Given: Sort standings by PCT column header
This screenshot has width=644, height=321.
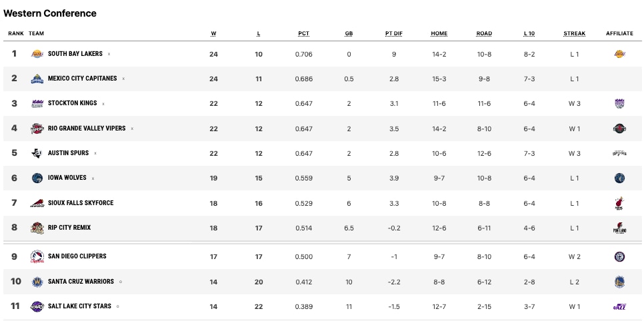Looking at the screenshot, I should coord(303,33).
